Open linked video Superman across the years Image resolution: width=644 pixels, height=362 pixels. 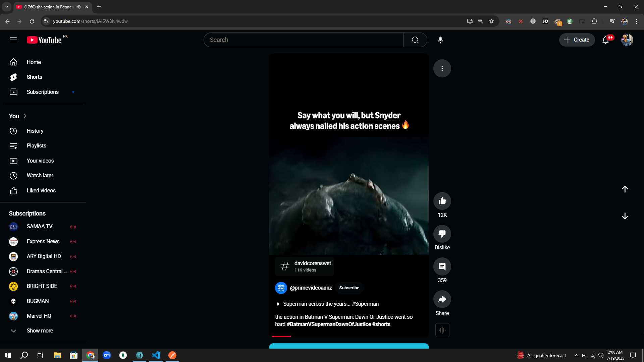point(327,304)
